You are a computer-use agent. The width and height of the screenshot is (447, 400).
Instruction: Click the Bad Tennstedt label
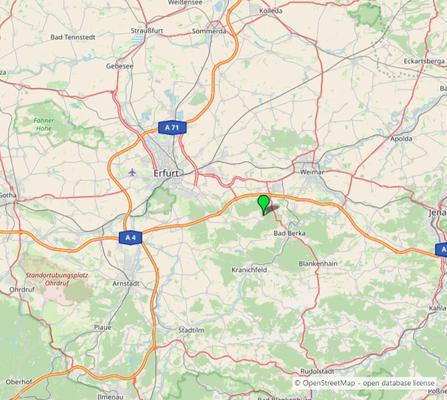click(73, 37)
